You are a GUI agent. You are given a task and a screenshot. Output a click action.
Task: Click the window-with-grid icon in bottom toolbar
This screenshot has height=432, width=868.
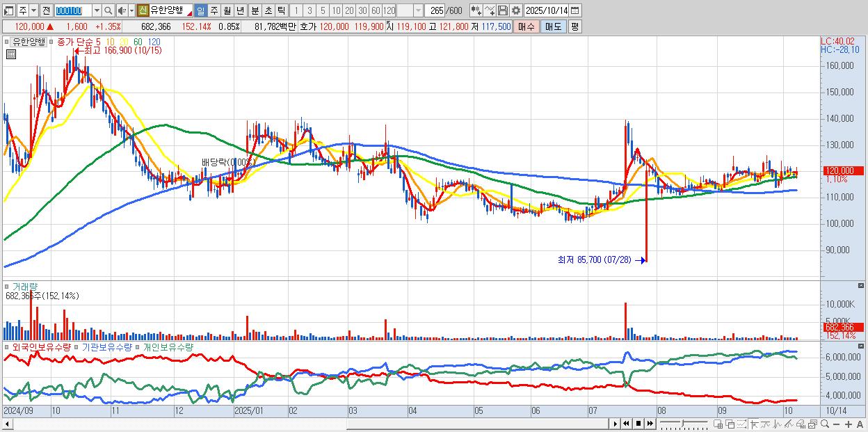[718, 424]
